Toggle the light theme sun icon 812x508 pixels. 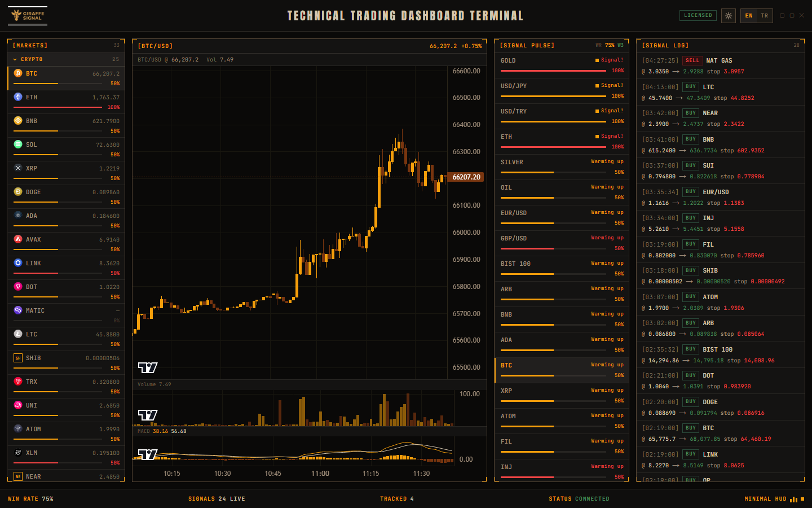point(729,16)
